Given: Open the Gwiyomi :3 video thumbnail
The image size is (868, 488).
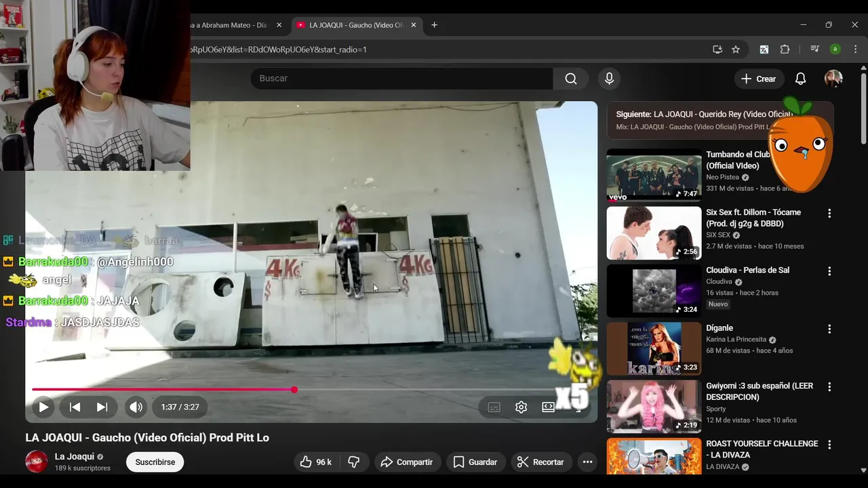Looking at the screenshot, I should coord(654,407).
